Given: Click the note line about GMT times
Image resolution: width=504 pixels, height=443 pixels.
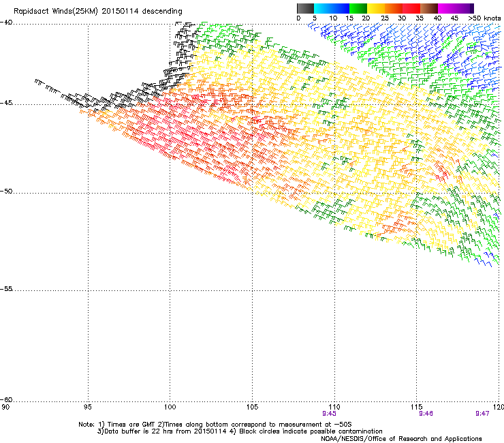Looking at the screenshot, I should [215, 425].
